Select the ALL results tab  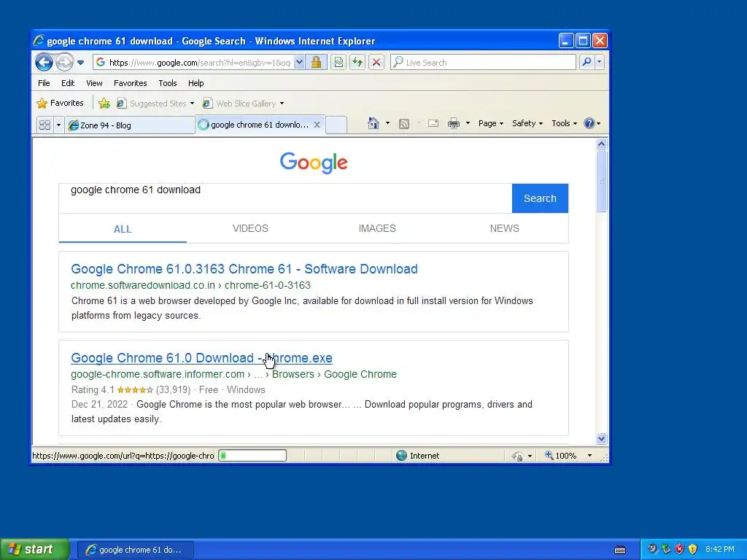pyautogui.click(x=123, y=229)
